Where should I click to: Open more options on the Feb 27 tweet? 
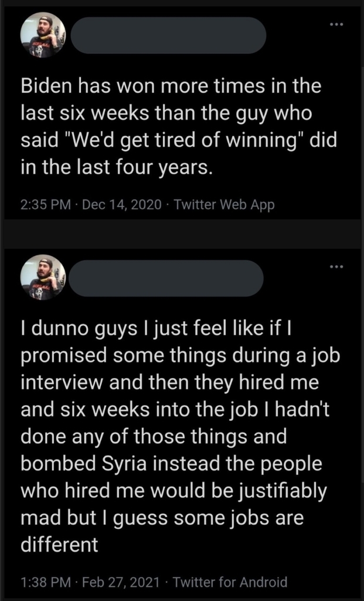click(336, 266)
